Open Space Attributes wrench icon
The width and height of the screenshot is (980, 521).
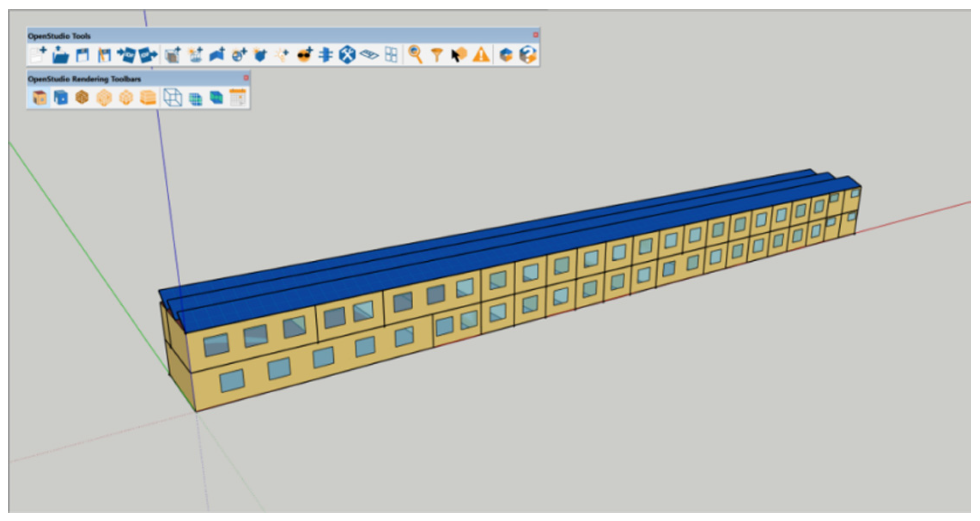[347, 55]
